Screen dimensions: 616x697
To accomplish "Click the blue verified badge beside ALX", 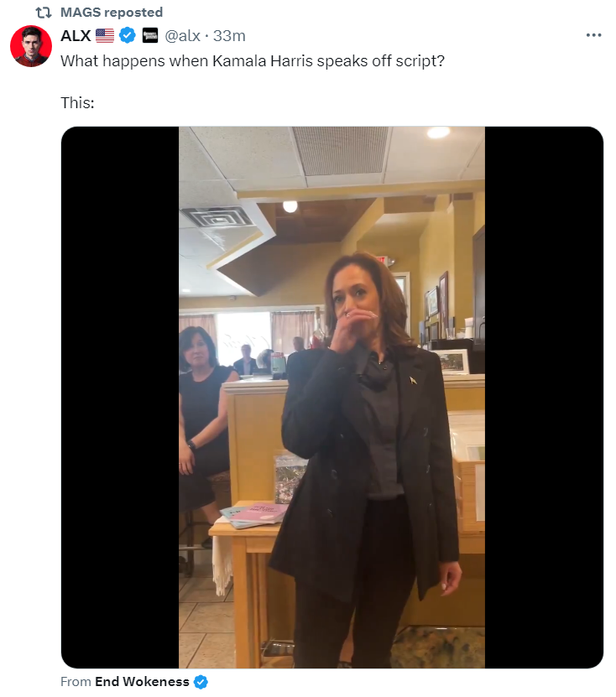I will 128,35.
